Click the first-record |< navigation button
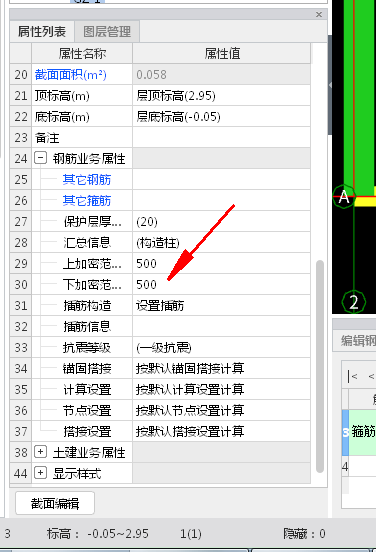376x552 pixels. pyautogui.click(x=352, y=376)
